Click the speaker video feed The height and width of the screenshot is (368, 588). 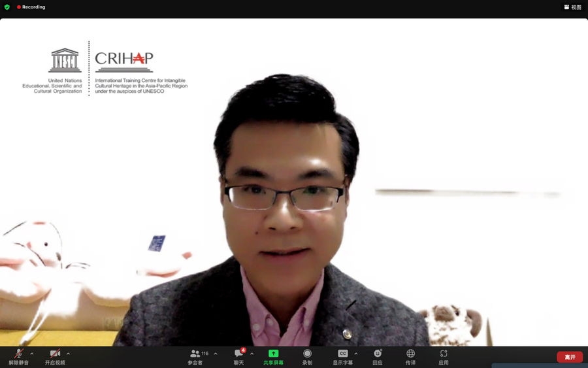tap(294, 182)
